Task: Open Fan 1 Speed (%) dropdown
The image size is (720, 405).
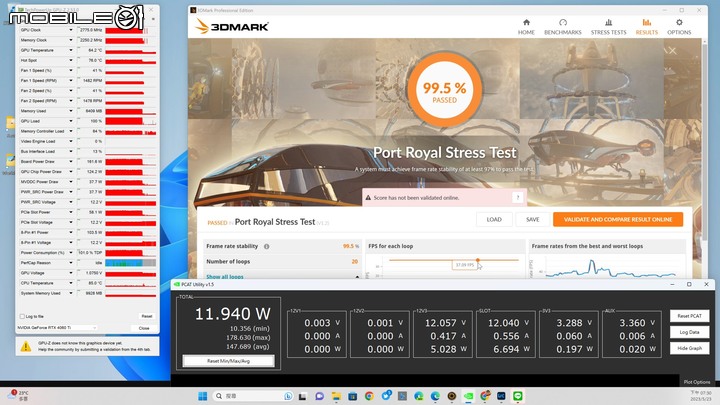Action: point(71,70)
